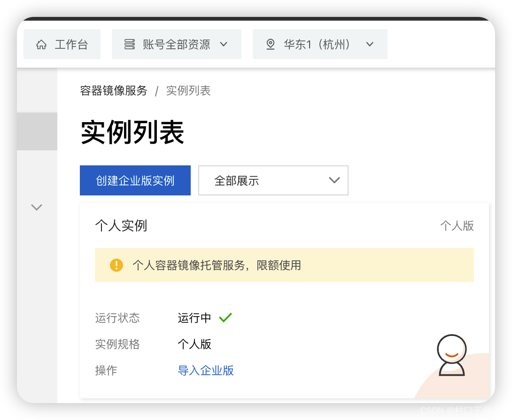Click the 操作 label
The image size is (512, 420).
coord(106,370)
